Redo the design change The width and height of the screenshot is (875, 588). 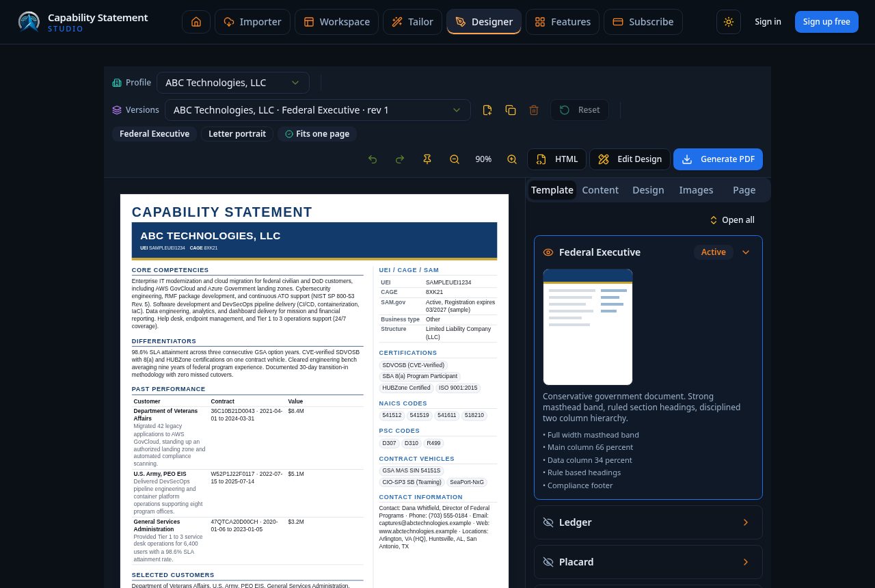pos(400,159)
